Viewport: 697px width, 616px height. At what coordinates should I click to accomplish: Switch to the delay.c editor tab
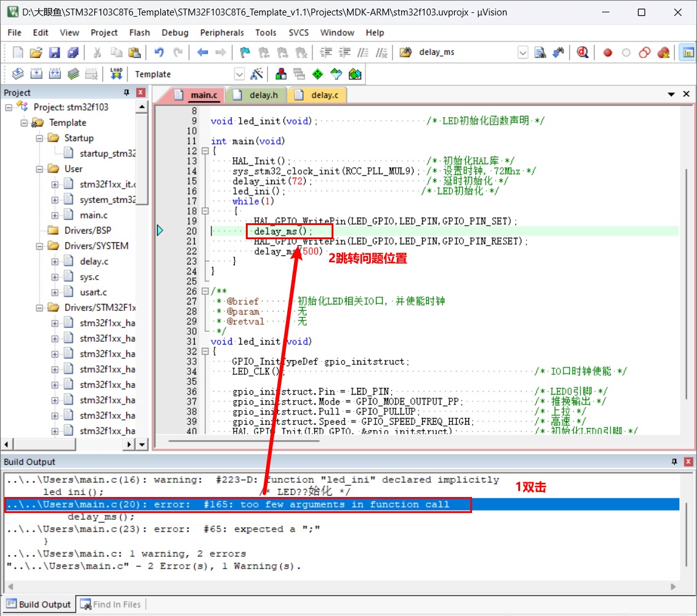317,95
